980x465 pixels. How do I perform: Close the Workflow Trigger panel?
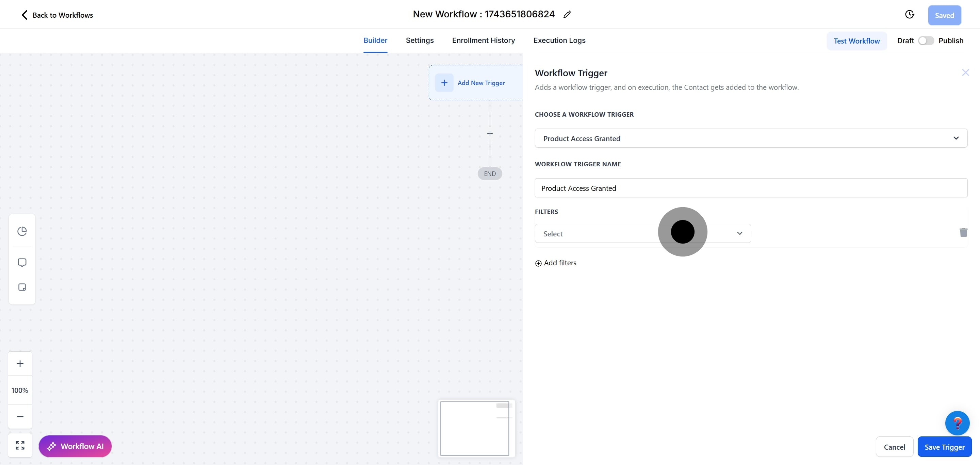coord(965,72)
